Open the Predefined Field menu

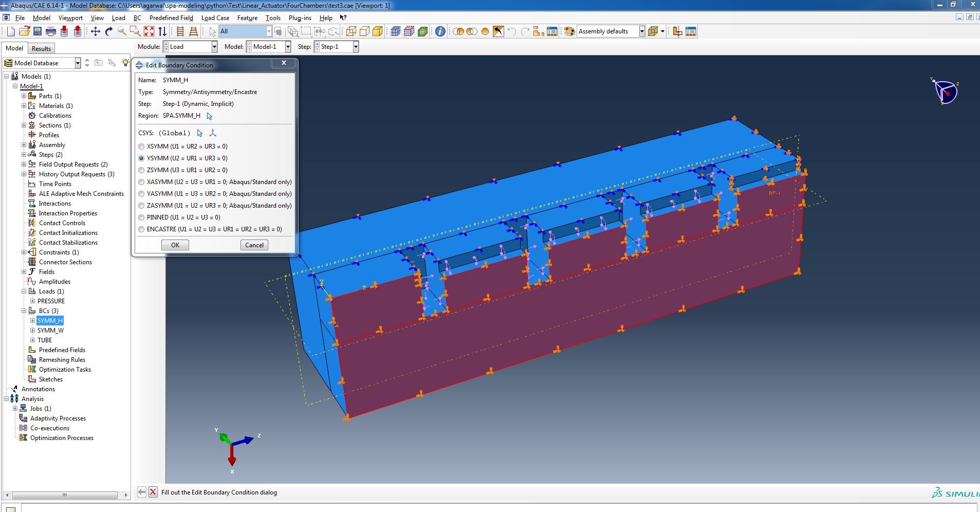point(171,18)
